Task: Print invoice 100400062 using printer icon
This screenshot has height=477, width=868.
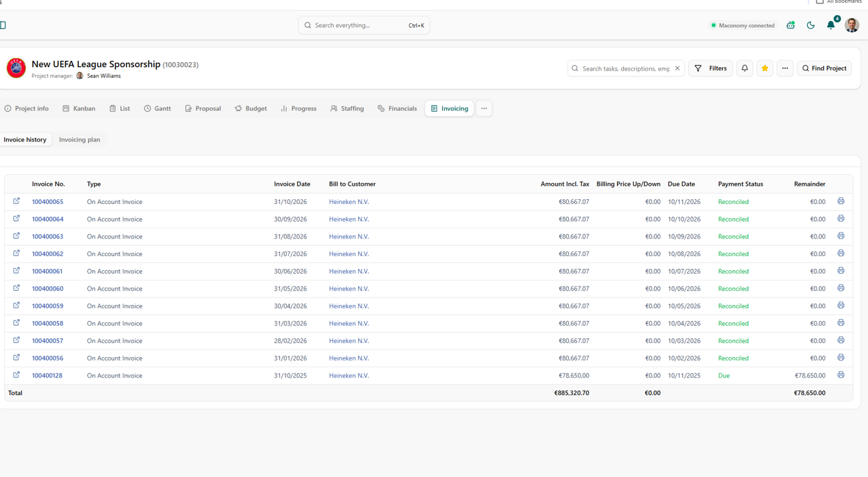Action: point(841,253)
